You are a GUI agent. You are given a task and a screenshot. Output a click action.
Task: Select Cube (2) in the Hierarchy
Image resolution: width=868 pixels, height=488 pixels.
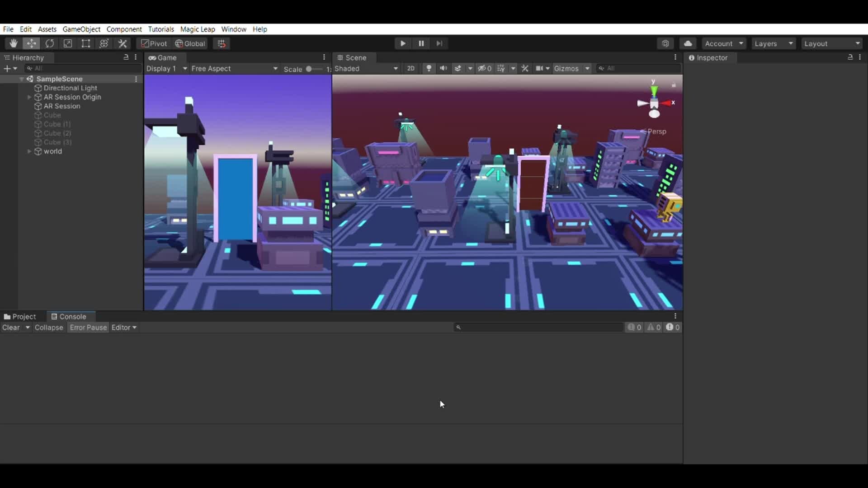click(x=57, y=133)
